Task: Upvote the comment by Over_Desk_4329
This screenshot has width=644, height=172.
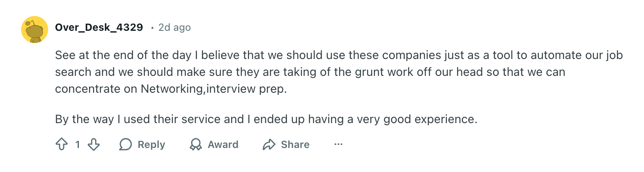Action: click(62, 145)
